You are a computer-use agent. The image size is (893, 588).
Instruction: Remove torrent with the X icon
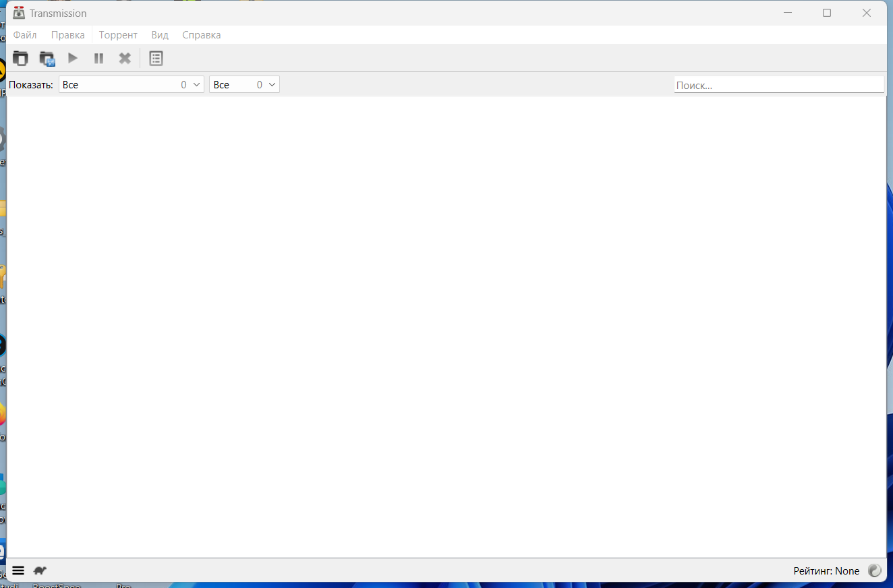click(125, 59)
